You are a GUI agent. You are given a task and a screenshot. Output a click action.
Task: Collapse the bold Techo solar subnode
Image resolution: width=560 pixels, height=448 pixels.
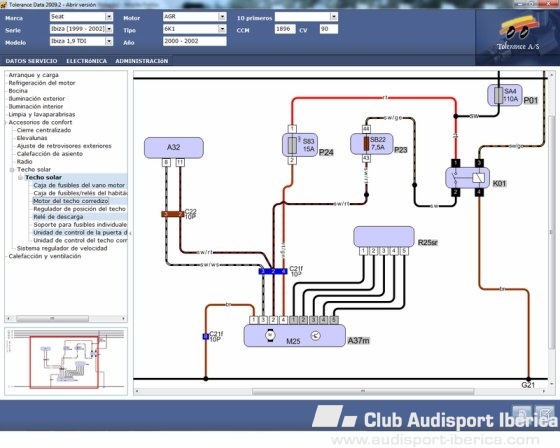click(20, 178)
